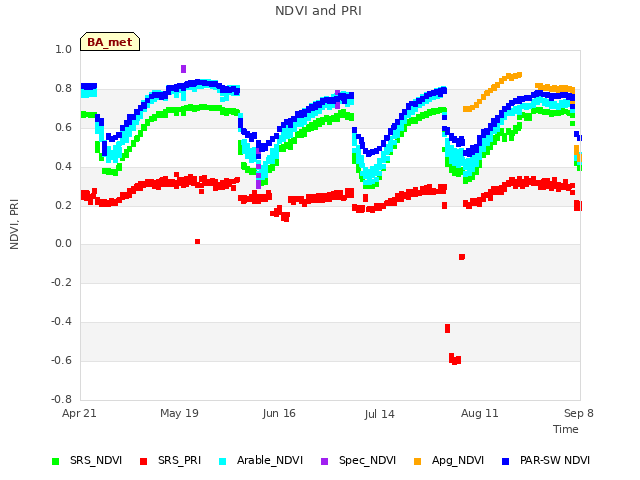Screen dimensions: 640x480
Task: Click the red SRS_PRI legend swatch
Action: (143, 461)
